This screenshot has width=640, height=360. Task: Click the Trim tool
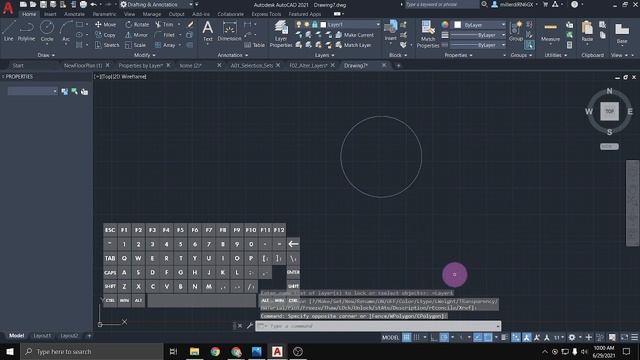click(164, 24)
